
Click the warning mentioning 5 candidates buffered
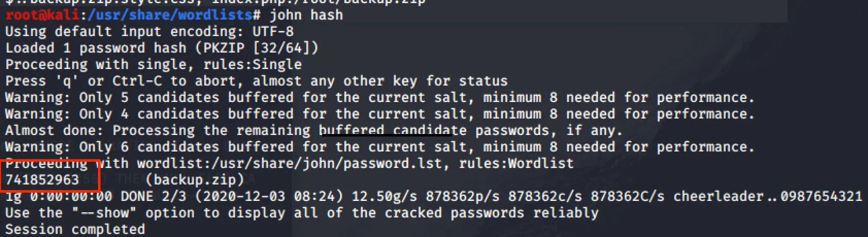click(x=379, y=97)
